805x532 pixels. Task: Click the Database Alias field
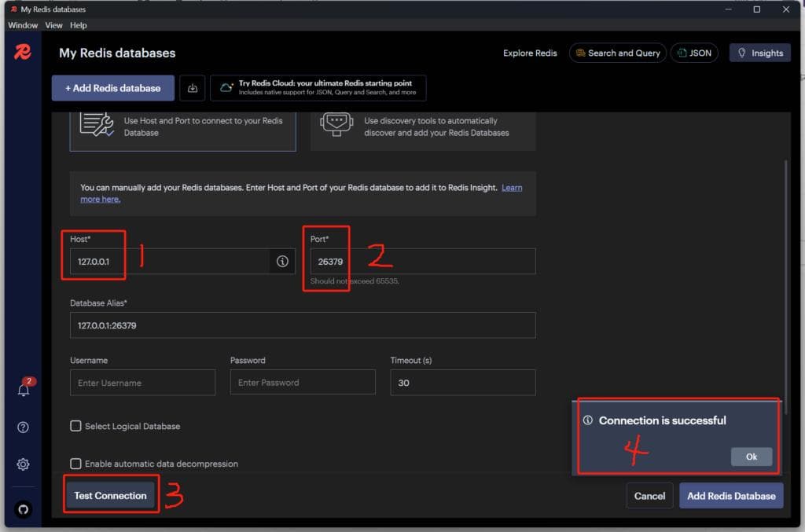[303, 325]
